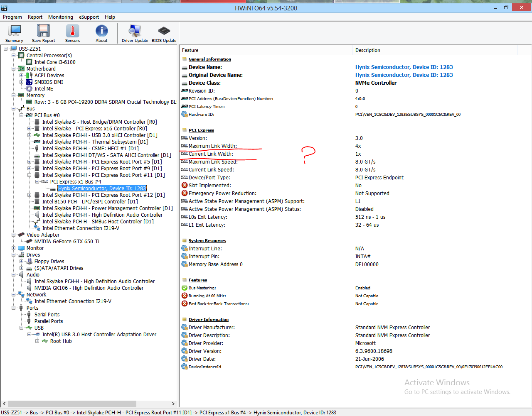This screenshot has height=416, width=532.
Task: Click the tree pane scroll right arrow
Action: pos(173,404)
